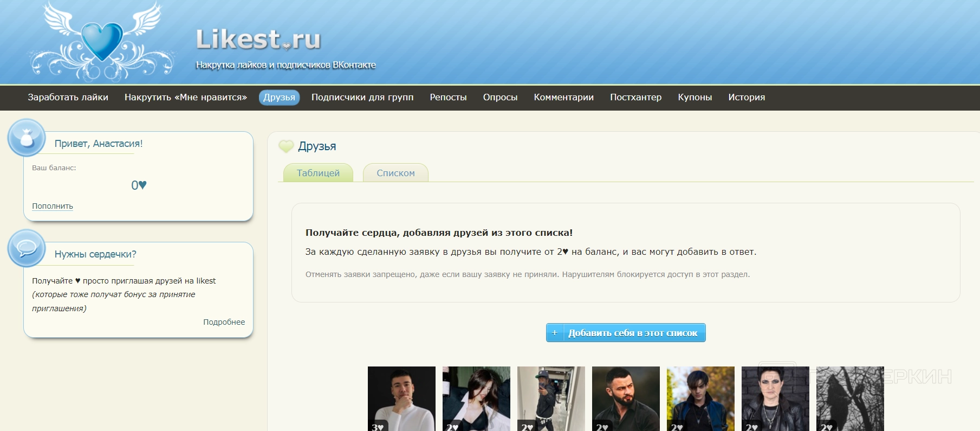The height and width of the screenshot is (431, 980).
Task: Click the Получайте сердца, добавляя друзей heading
Action: coord(439,233)
